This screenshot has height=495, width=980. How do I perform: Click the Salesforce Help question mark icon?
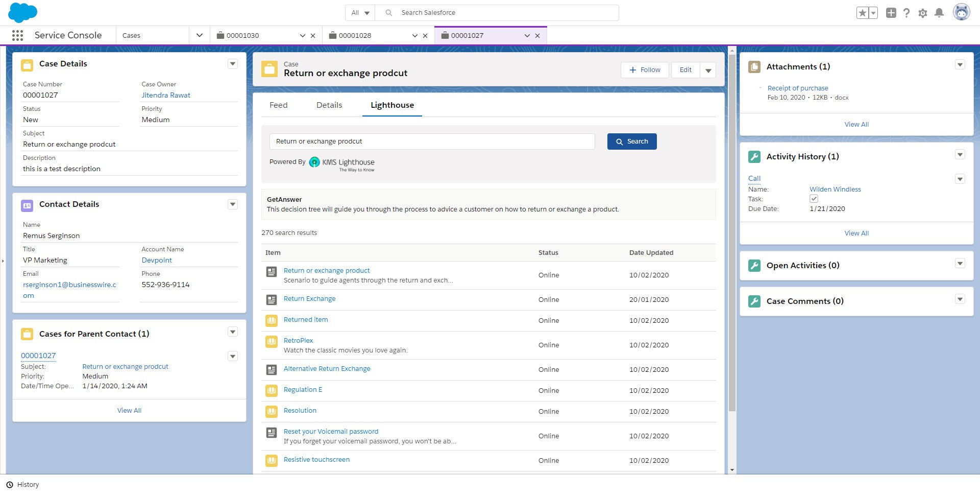pyautogui.click(x=907, y=13)
